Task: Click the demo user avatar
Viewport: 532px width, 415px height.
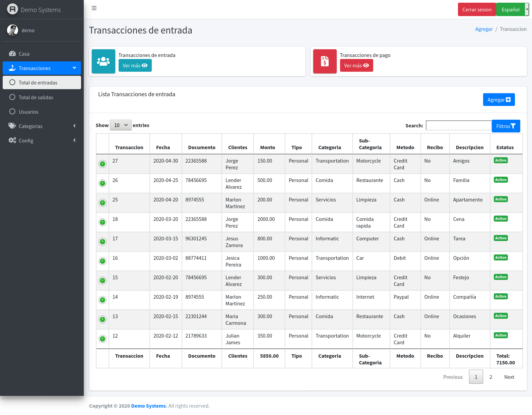Action: tap(13, 30)
